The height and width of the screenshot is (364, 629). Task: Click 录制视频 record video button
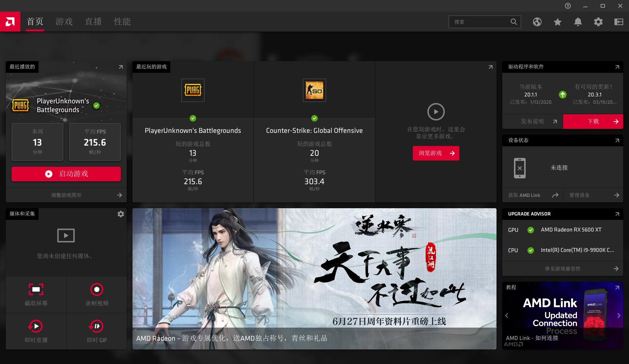click(97, 295)
